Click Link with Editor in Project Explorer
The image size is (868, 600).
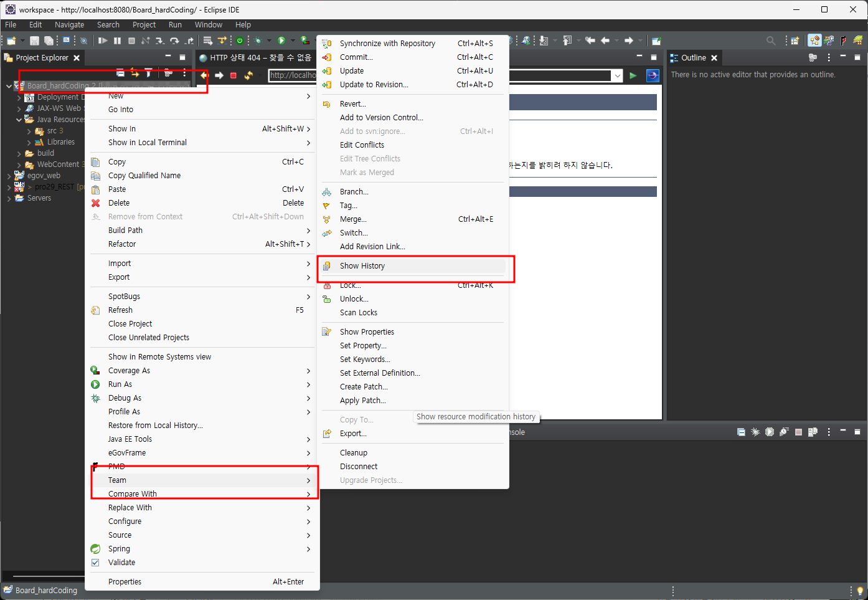point(134,73)
